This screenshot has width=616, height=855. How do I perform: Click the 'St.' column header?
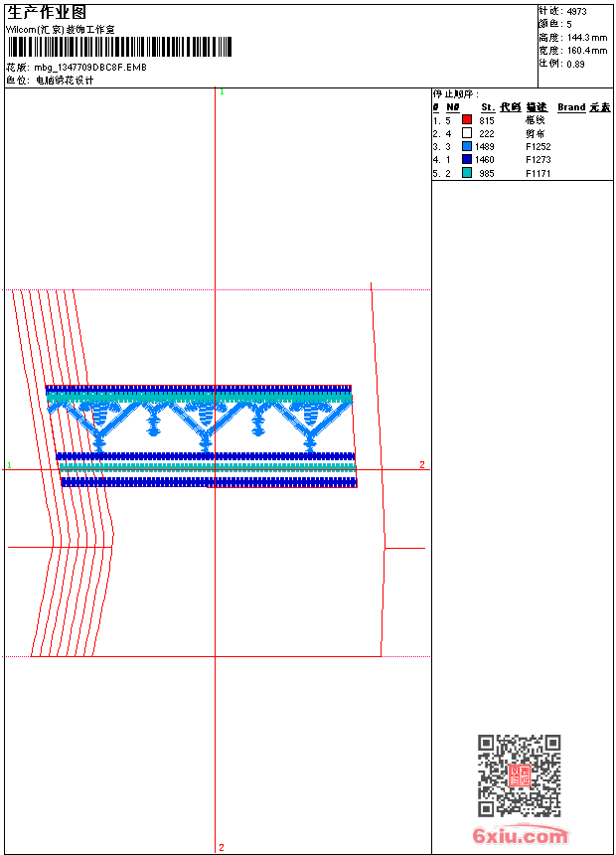[488, 107]
